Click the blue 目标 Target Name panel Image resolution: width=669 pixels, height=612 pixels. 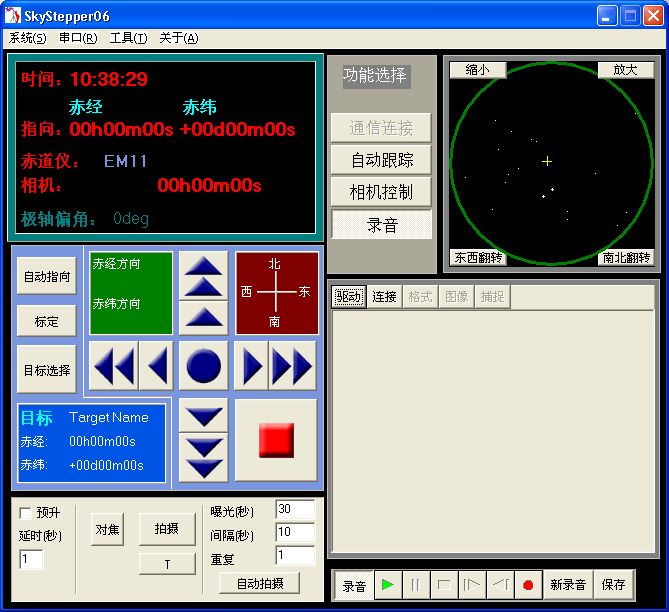[x=91, y=443]
